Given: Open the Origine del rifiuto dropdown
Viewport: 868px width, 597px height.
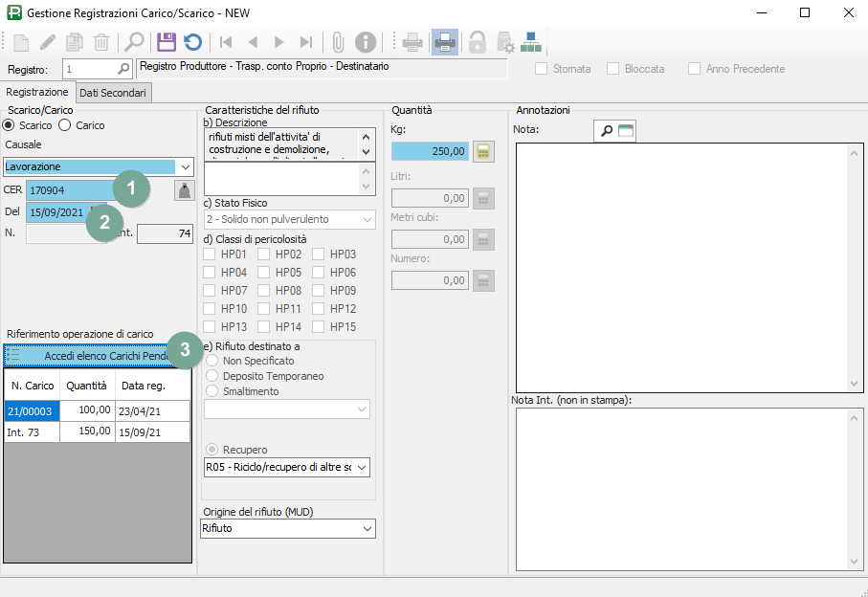Looking at the screenshot, I should tap(367, 528).
